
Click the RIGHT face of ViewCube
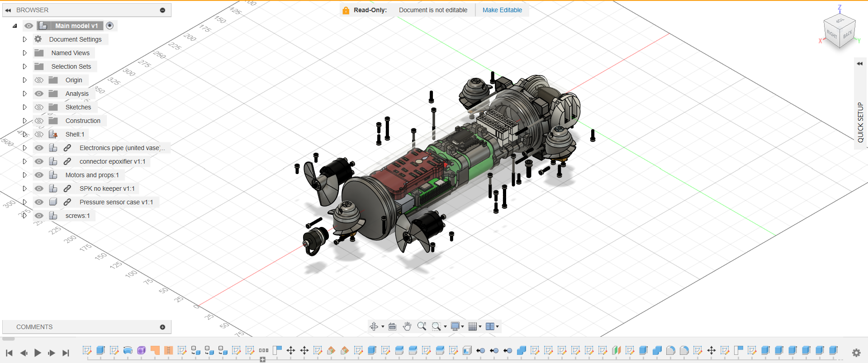tap(832, 34)
